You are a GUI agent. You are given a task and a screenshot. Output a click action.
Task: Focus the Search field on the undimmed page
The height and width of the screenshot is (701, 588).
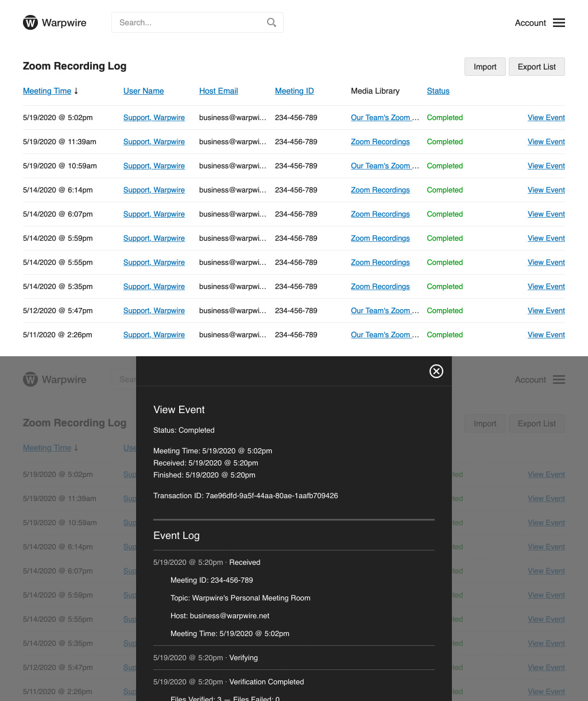tap(198, 22)
